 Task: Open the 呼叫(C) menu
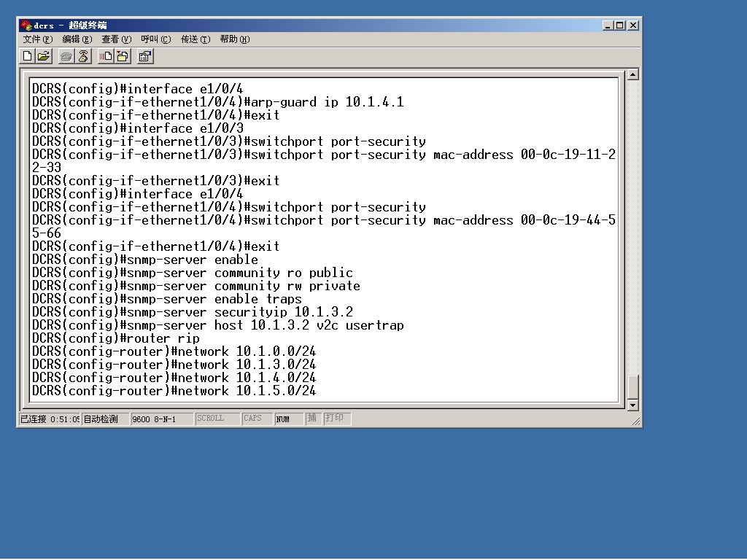pos(156,39)
